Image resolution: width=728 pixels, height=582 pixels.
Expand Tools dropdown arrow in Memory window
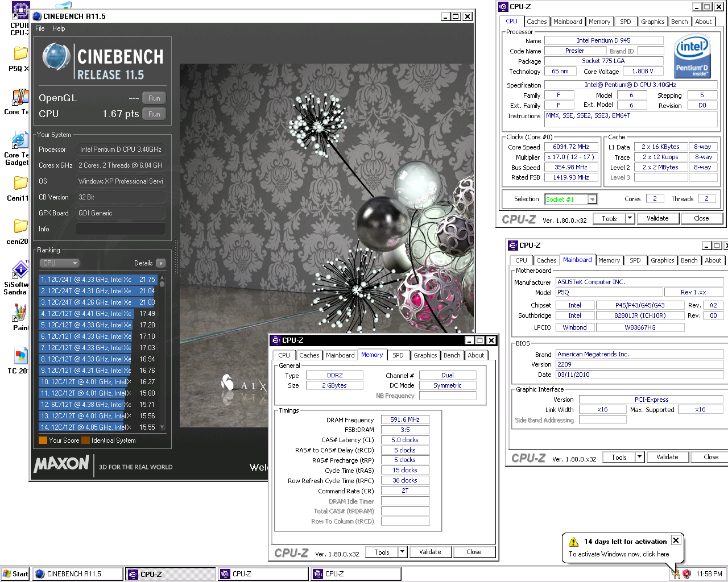point(402,552)
